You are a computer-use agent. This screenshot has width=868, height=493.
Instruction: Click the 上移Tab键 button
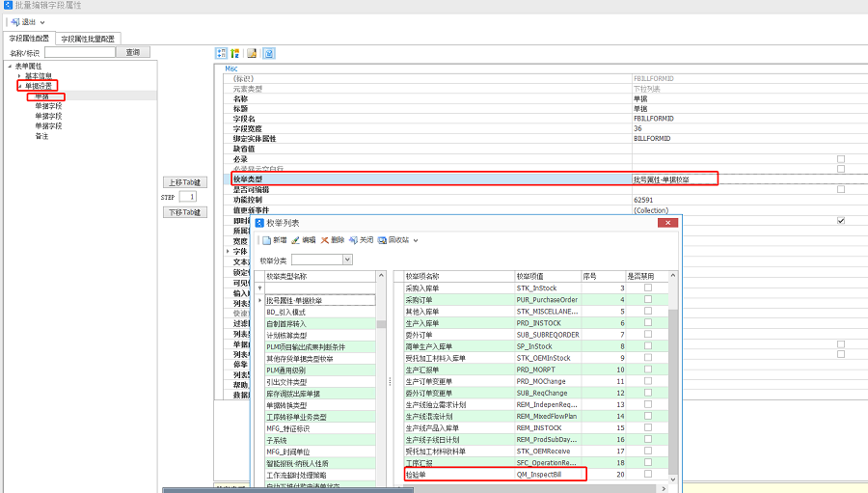coord(183,181)
